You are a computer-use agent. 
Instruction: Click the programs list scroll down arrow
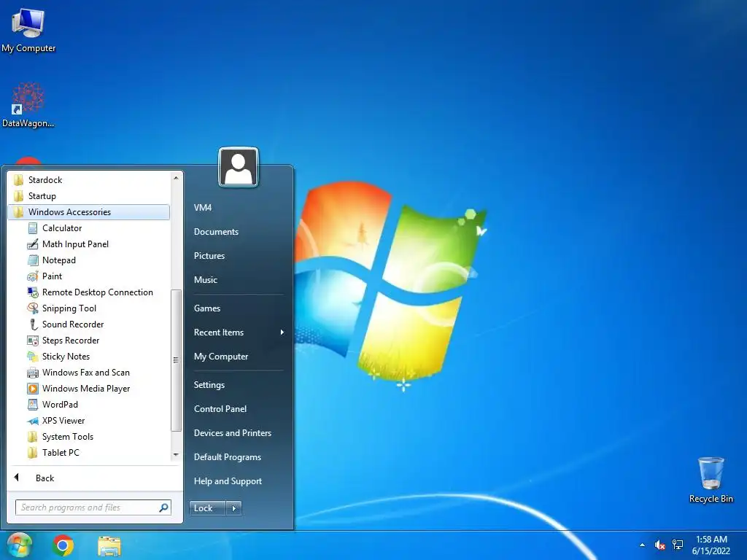pos(176,455)
